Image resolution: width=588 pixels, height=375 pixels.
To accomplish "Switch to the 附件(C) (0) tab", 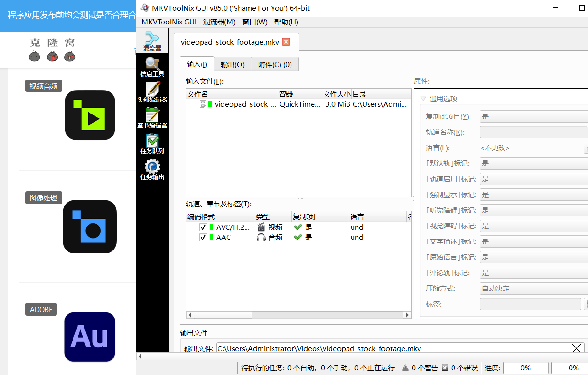I will 275,65.
